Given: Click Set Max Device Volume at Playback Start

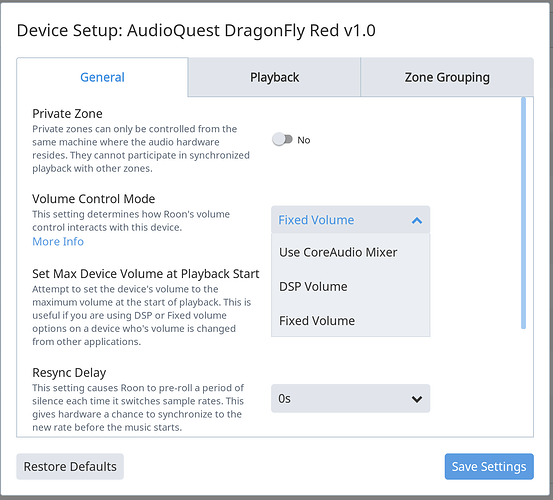Looking at the screenshot, I should (146, 274).
